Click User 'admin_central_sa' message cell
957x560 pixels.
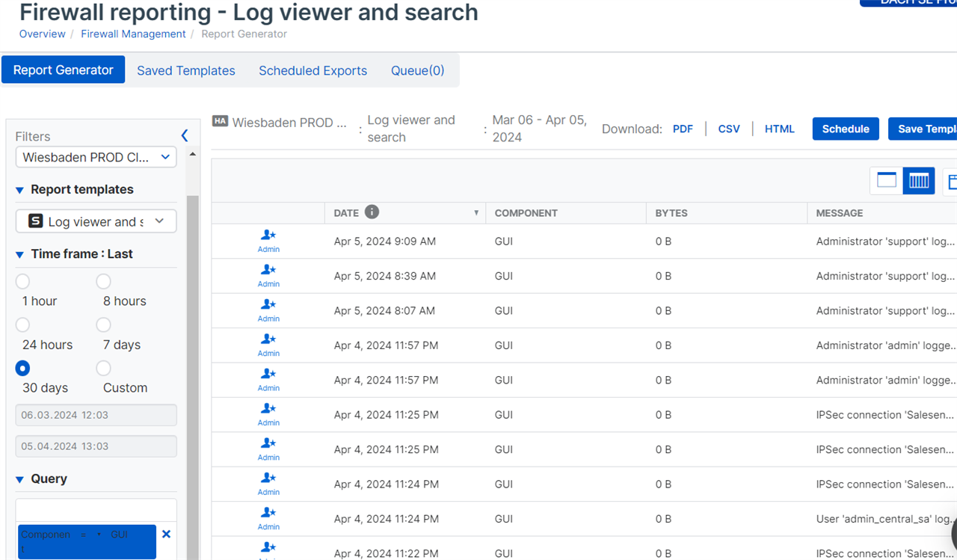(x=886, y=519)
